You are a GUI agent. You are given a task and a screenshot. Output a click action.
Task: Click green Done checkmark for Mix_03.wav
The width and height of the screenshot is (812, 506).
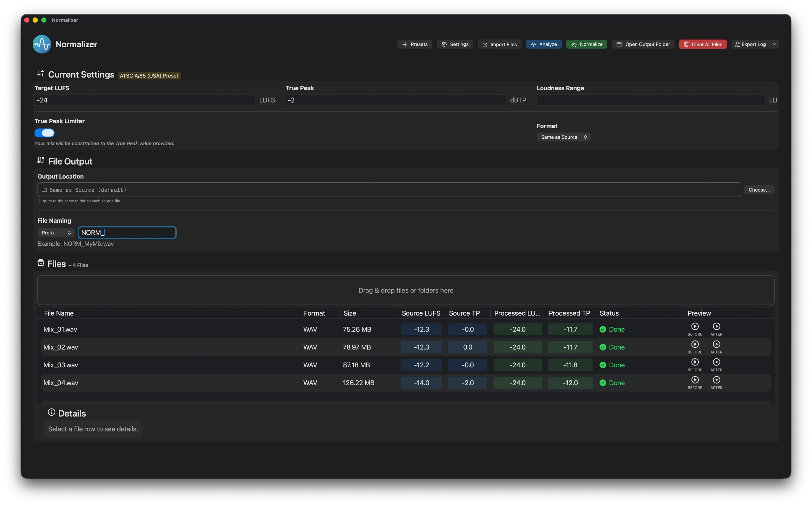603,365
